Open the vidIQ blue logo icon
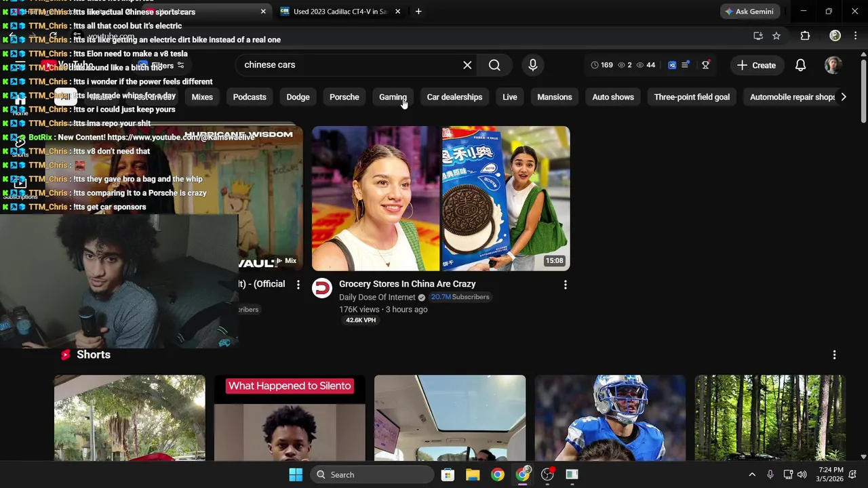 pyautogui.click(x=672, y=65)
